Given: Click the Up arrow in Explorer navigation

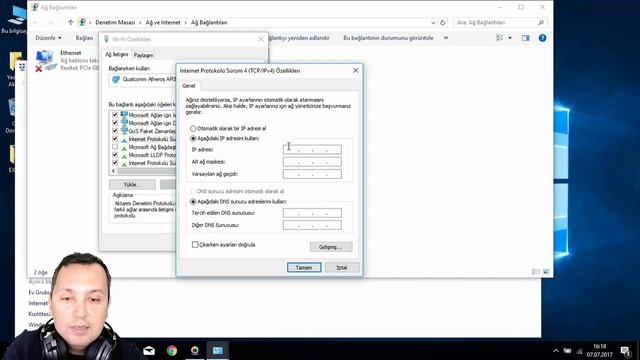Looking at the screenshot, I should (71, 22).
